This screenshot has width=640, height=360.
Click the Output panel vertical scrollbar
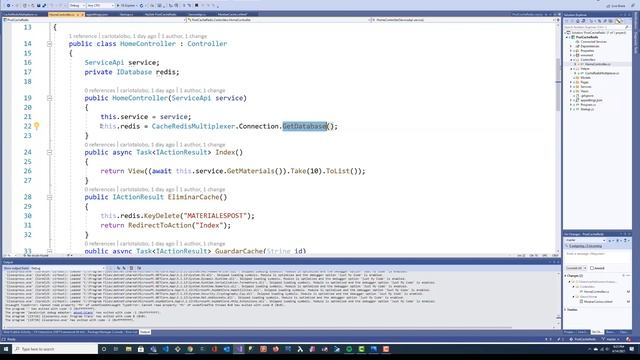[559, 300]
